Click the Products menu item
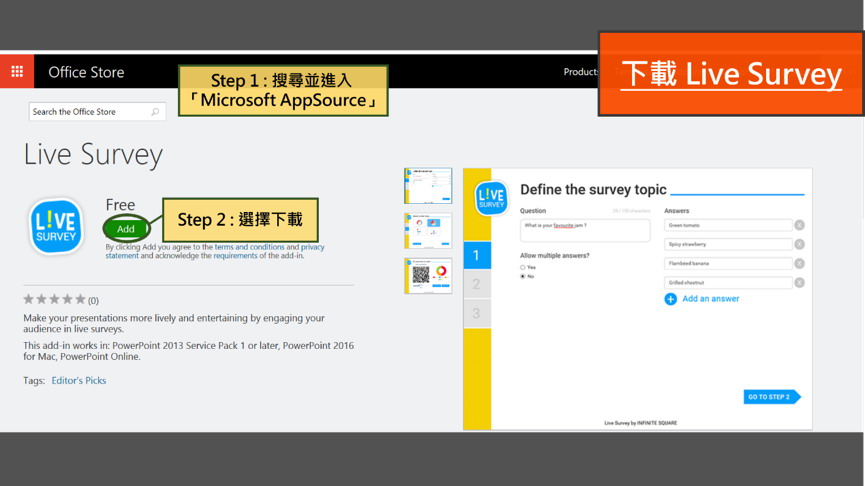 (x=580, y=72)
